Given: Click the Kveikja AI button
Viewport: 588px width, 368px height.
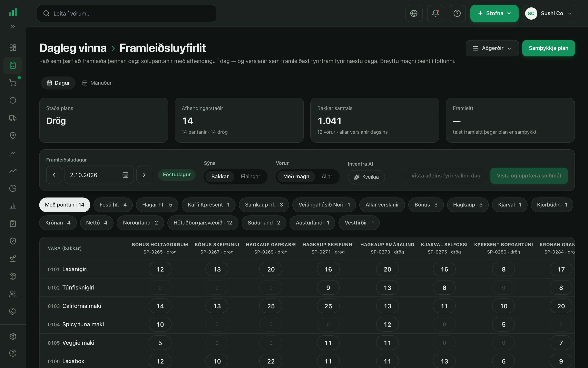Looking at the screenshot, I should pyautogui.click(x=366, y=177).
